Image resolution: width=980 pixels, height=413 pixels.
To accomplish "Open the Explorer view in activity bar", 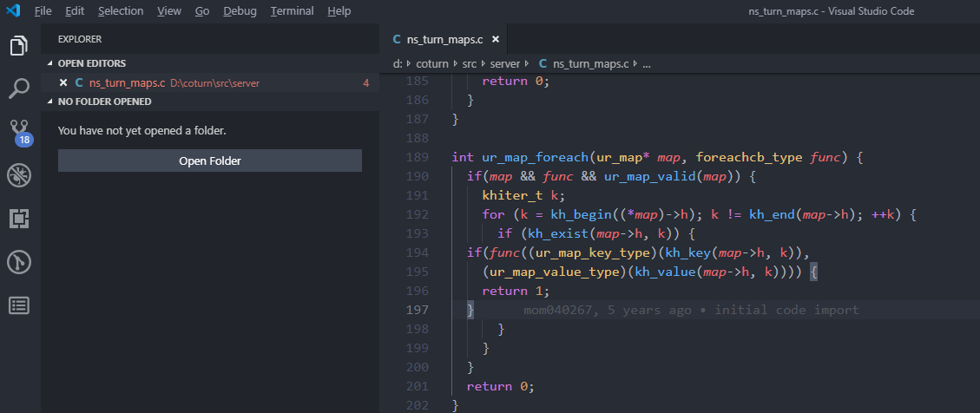I will pos(19,46).
